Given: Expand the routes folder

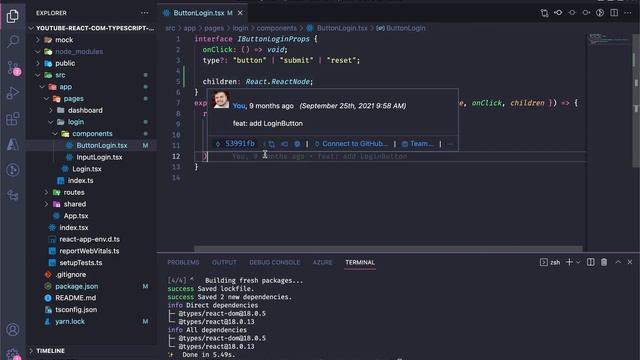Looking at the screenshot, I should pyautogui.click(x=47, y=192).
